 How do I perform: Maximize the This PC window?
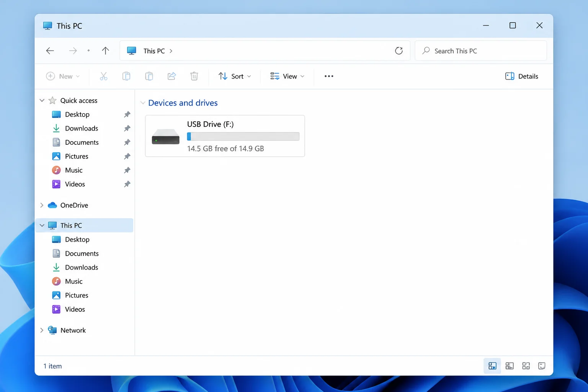click(x=513, y=25)
